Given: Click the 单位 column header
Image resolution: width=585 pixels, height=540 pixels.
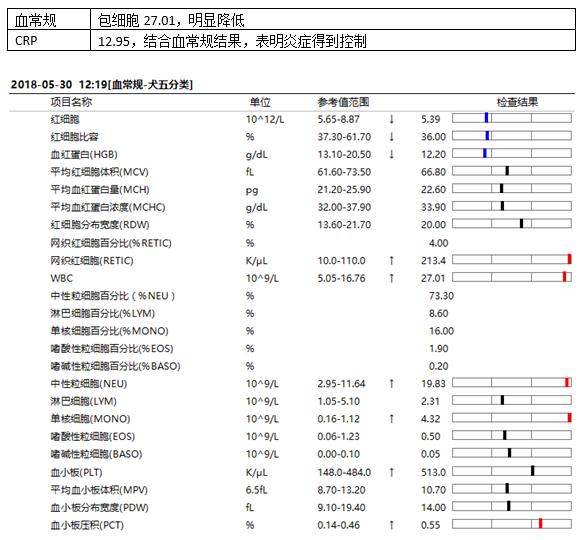Looking at the screenshot, I should (260, 102).
